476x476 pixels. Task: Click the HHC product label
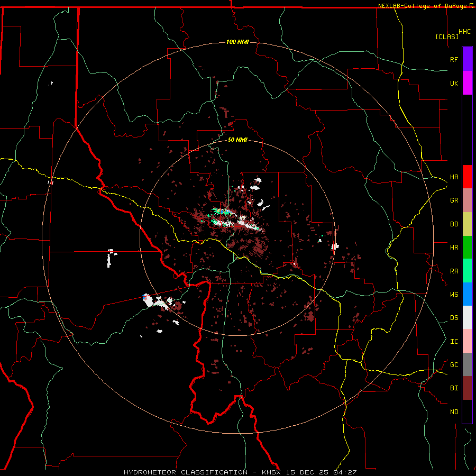pyautogui.click(x=464, y=32)
